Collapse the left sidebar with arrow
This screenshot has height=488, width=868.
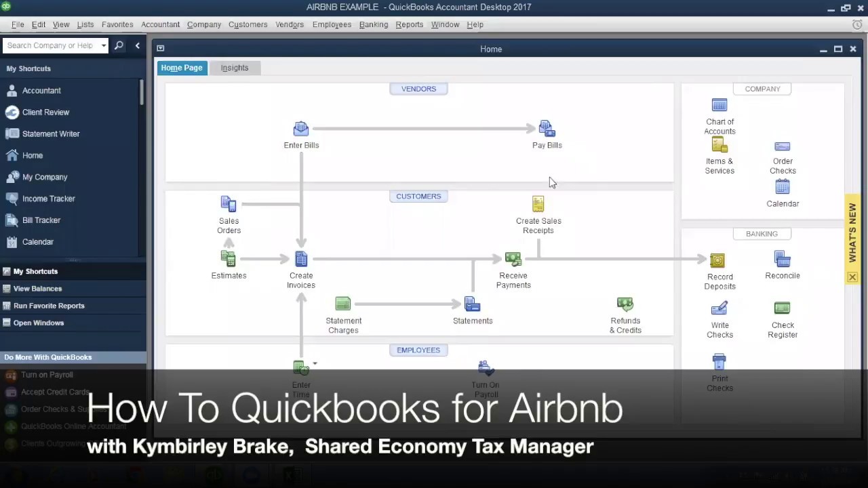point(137,45)
